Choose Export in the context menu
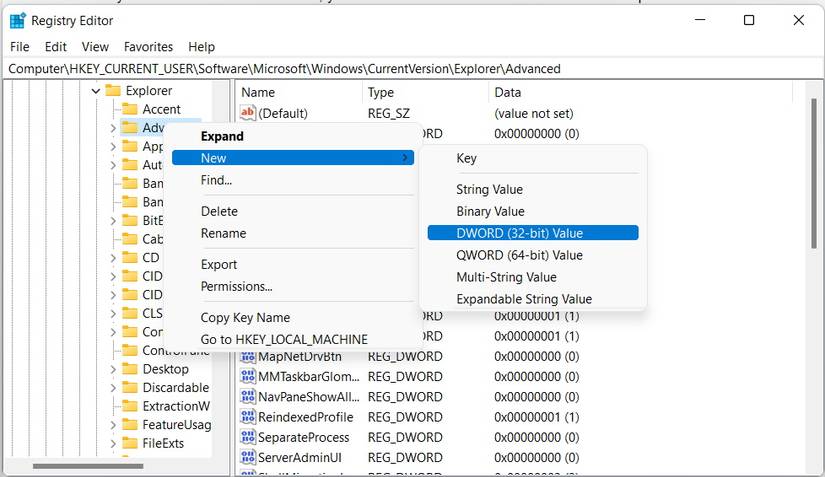Screen dimensions: 825x477 coord(293,265)
